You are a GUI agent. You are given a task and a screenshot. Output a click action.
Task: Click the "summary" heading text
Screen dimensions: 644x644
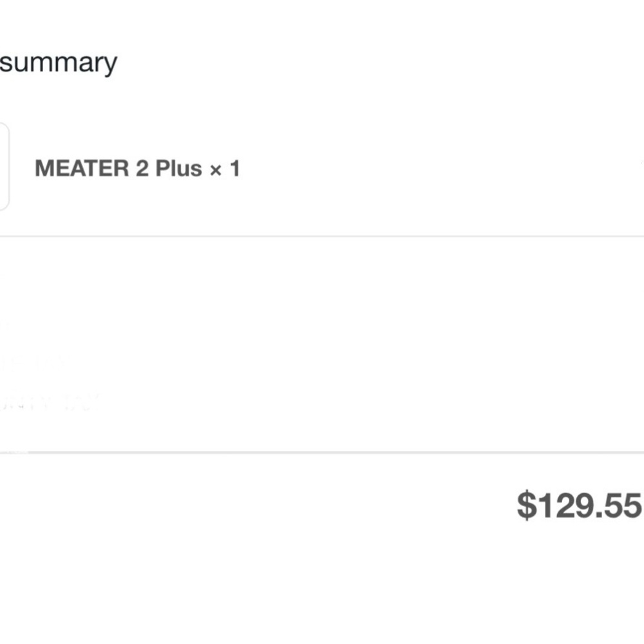pyautogui.click(x=59, y=63)
